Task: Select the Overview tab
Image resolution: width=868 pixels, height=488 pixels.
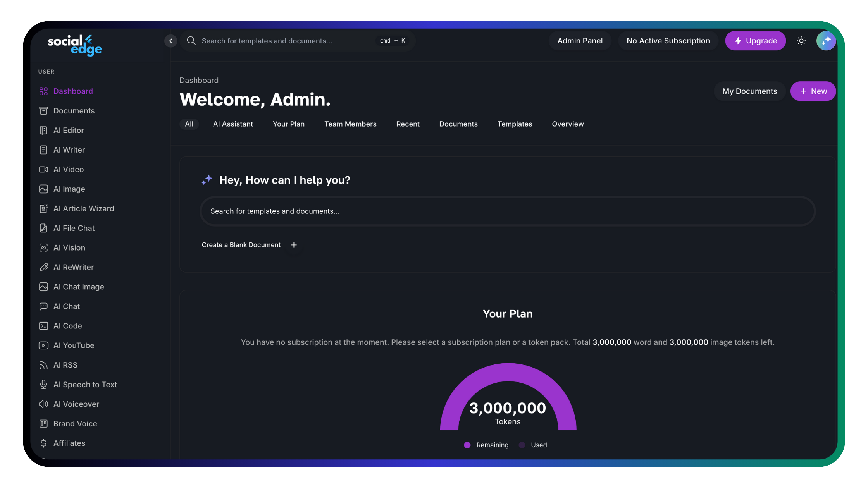Action: click(568, 124)
